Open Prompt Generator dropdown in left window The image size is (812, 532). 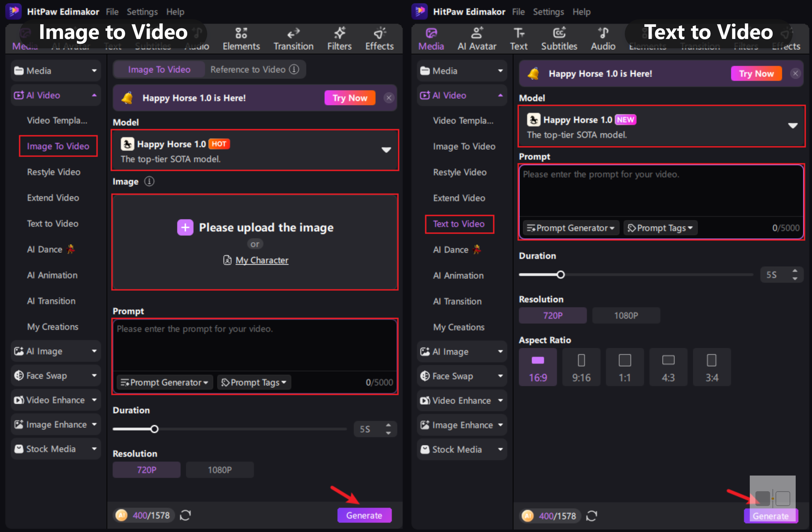click(164, 382)
